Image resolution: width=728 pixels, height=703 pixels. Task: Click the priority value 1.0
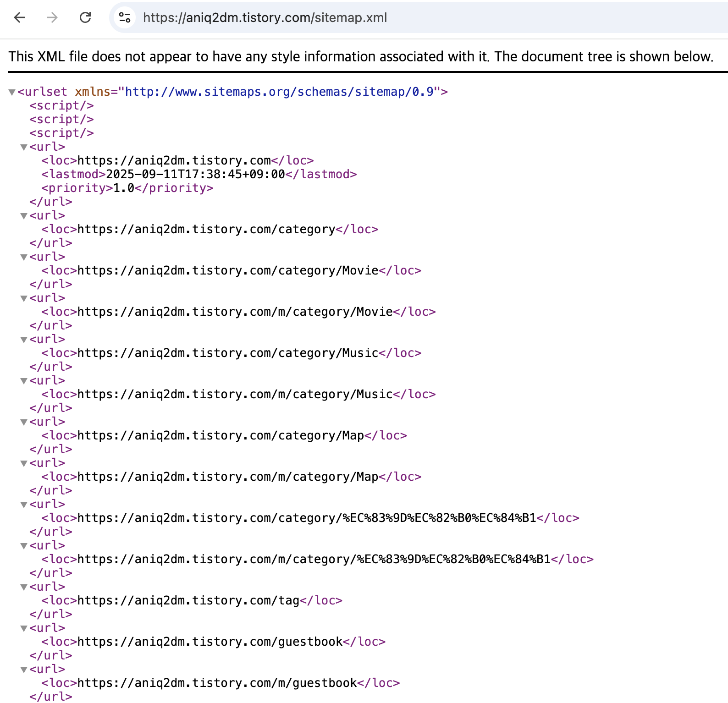point(124,188)
